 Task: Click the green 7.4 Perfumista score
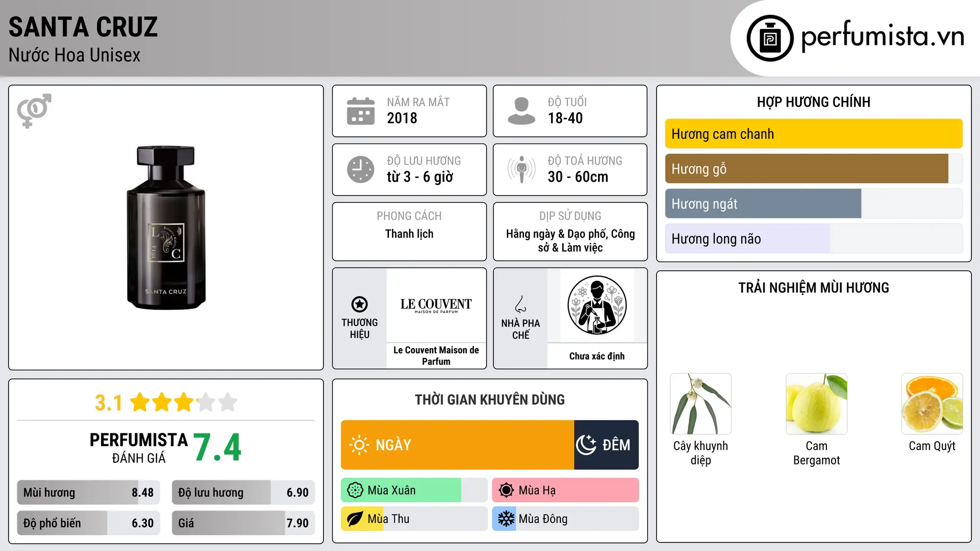[x=217, y=447]
